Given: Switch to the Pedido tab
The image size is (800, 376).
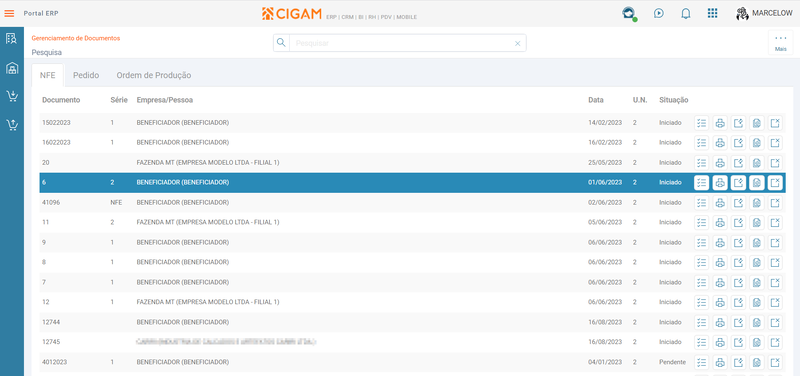Looking at the screenshot, I should click(86, 75).
